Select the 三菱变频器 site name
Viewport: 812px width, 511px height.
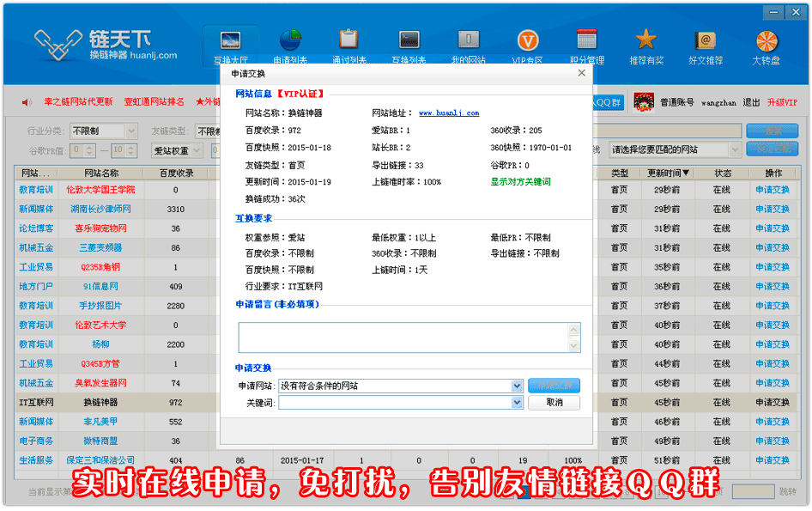click(100, 247)
